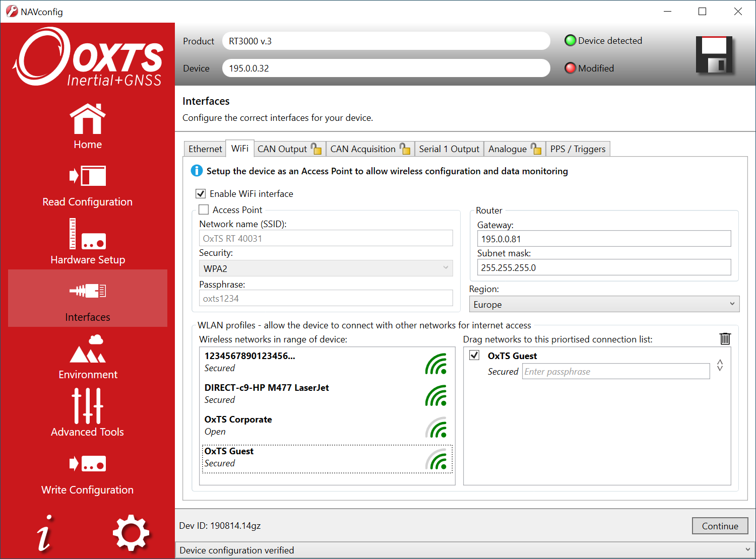Open Advanced Tools sliders icon

coord(88,406)
